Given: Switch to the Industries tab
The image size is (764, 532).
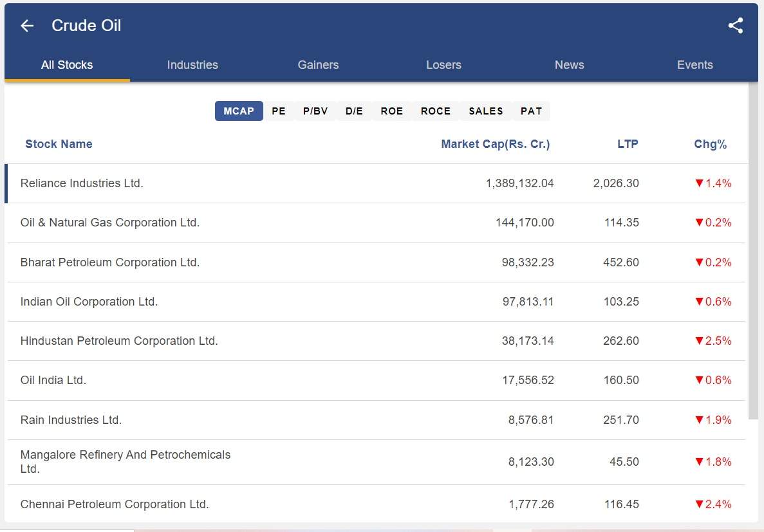Looking at the screenshot, I should (x=192, y=64).
